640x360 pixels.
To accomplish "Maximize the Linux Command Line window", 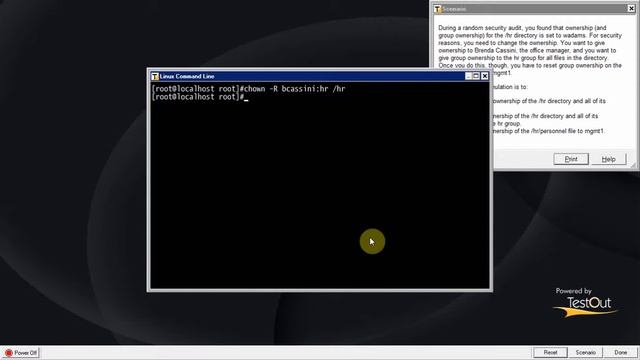I will [x=476, y=76].
